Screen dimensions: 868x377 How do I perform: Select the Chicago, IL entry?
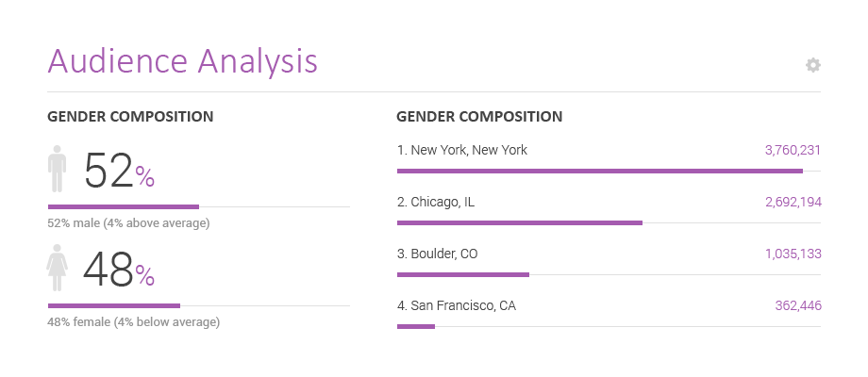(609, 210)
